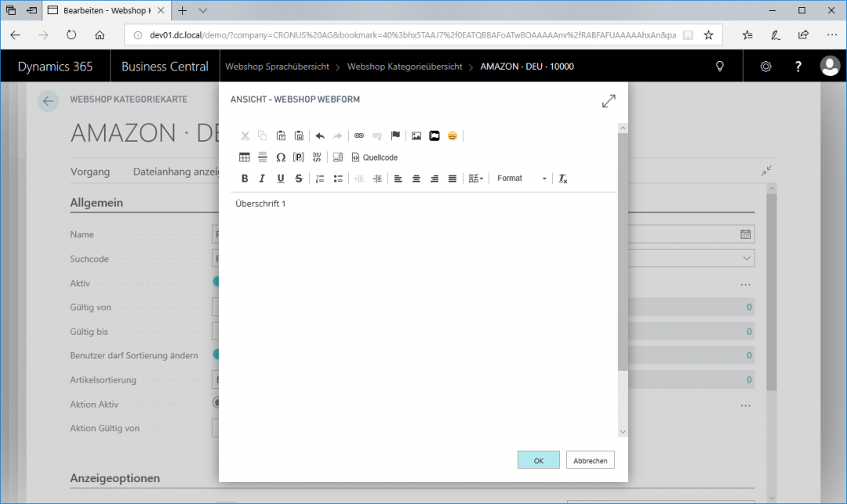Click the decrease indent icon
Image resolution: width=847 pixels, height=504 pixels.
coord(359,179)
